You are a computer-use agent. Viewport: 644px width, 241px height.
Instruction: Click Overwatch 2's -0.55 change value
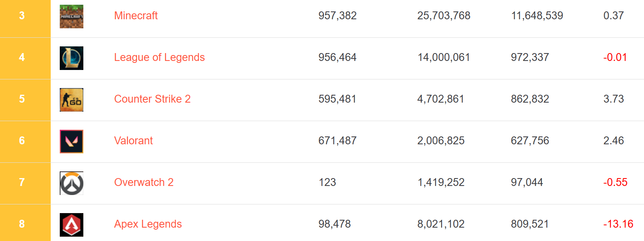click(615, 182)
